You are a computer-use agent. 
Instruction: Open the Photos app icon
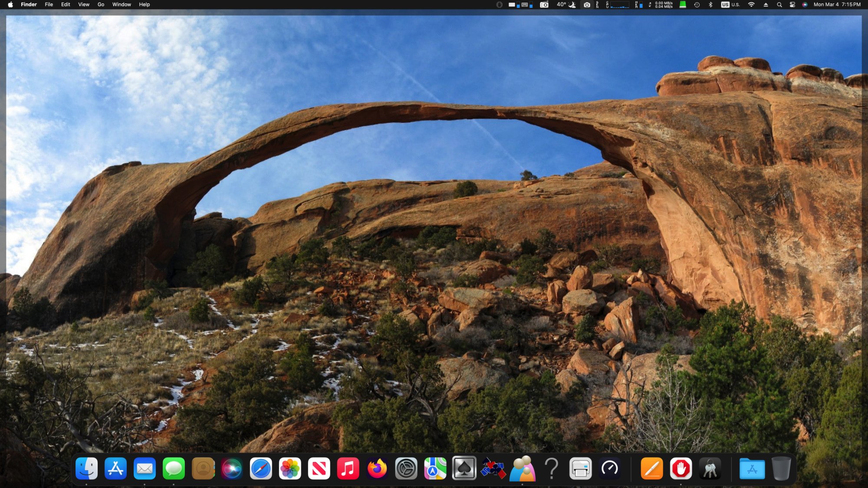pyautogui.click(x=290, y=468)
